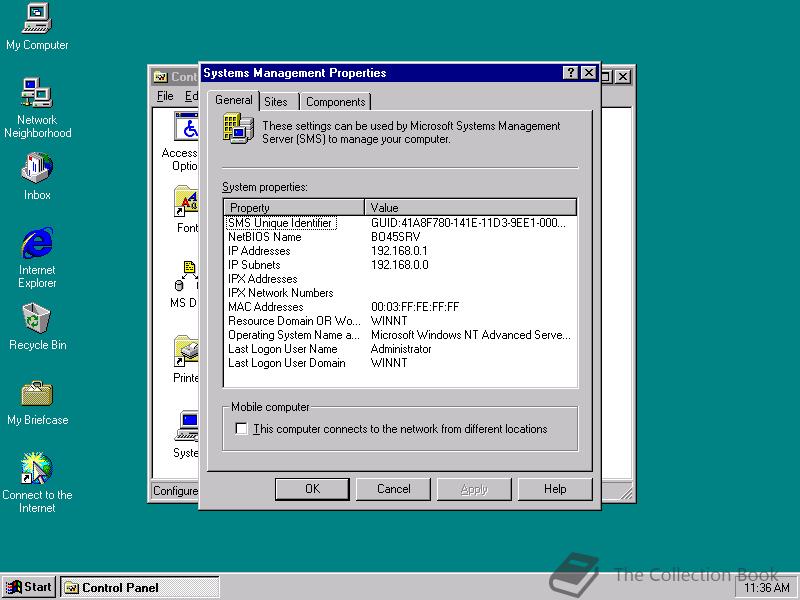
Task: Select the Resource Domain OR Workgroup row
Action: [401, 321]
